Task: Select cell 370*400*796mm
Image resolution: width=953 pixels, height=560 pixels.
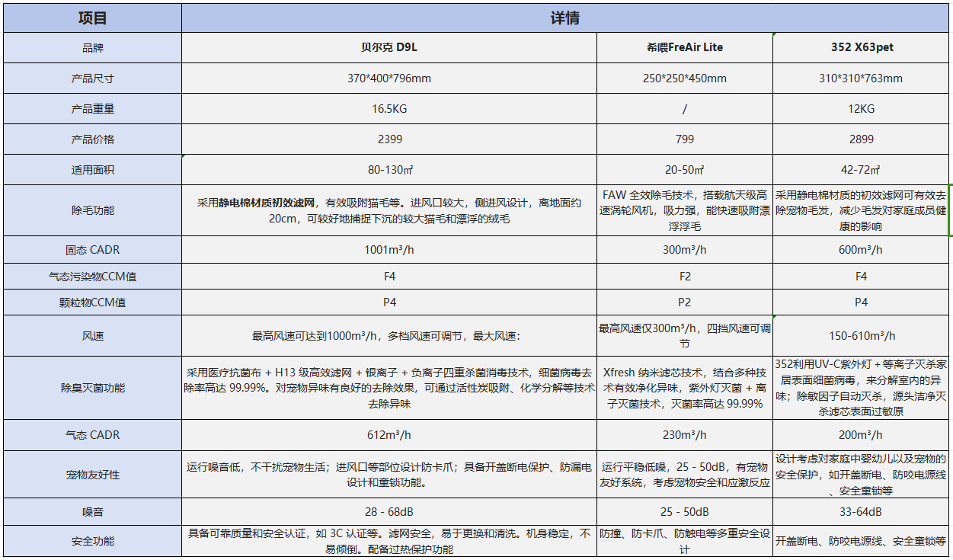Action: 389,78
